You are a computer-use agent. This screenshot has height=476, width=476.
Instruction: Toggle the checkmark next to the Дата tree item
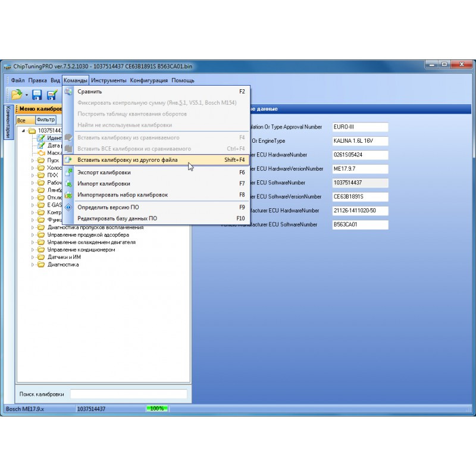click(x=41, y=146)
